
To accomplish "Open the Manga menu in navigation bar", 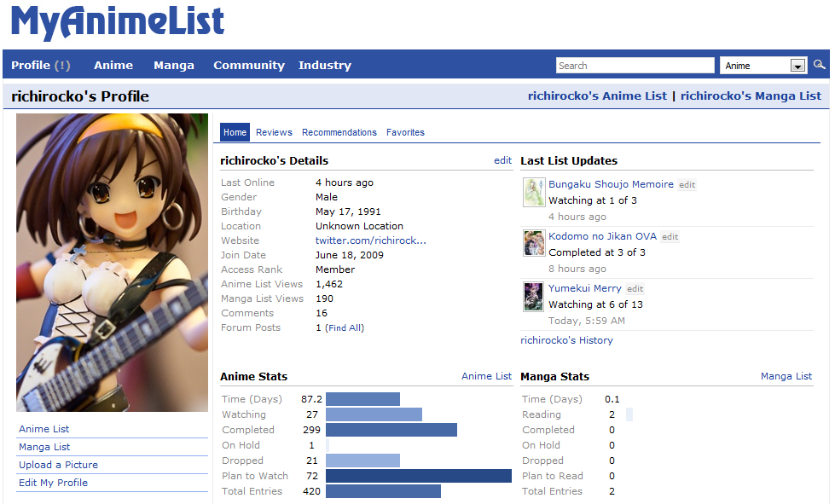I will click(174, 65).
